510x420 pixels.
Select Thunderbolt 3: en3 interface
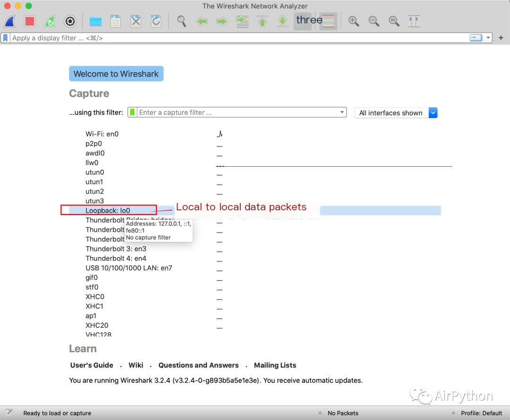pyautogui.click(x=116, y=249)
